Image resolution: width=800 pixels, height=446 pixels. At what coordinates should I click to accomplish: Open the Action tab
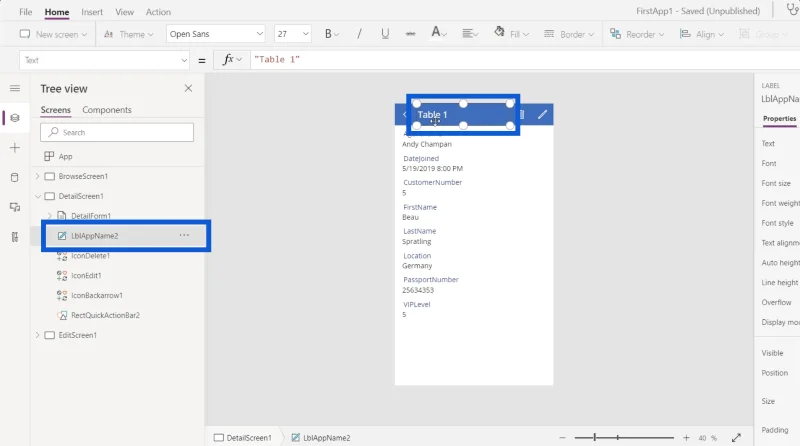tap(158, 12)
